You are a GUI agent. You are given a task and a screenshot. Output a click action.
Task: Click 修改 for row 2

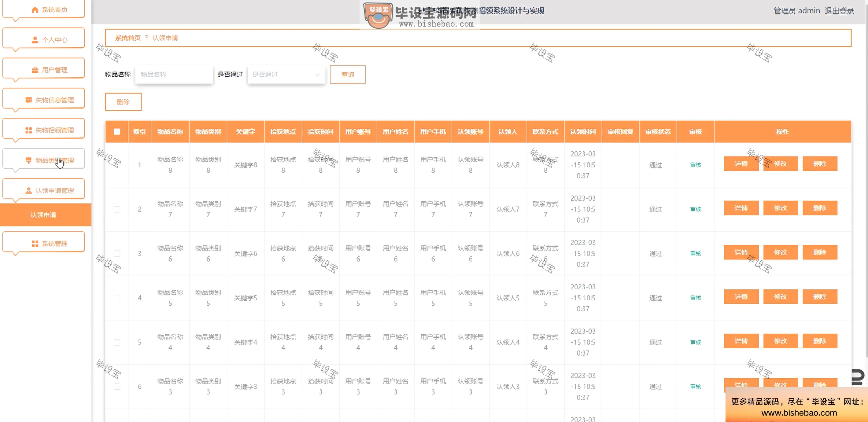781,208
